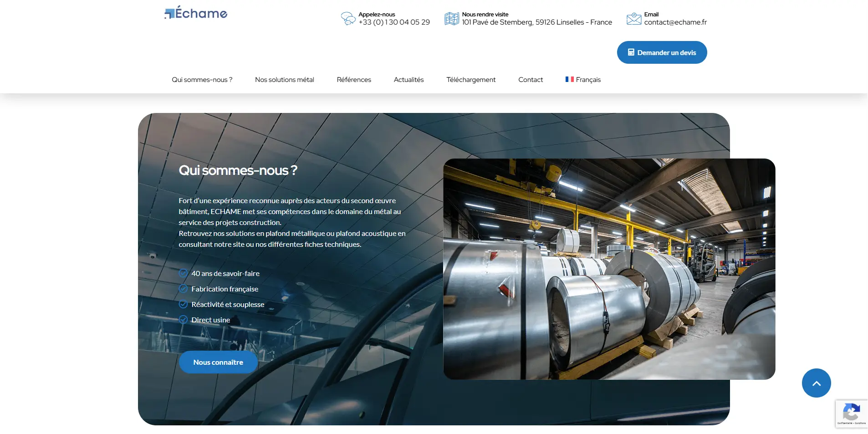Click the checkmark beside Fabrication française
Viewport: 868px width, 434px height.
pyautogui.click(x=183, y=289)
